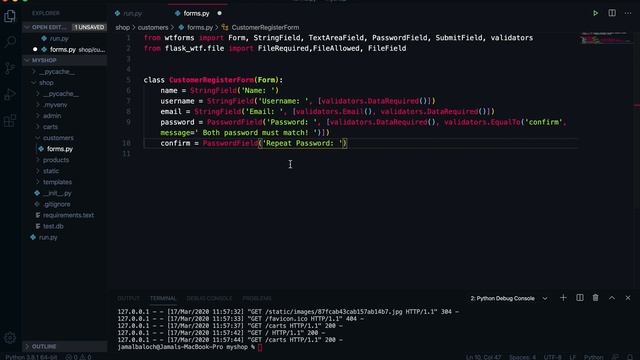Screen dimensions: 640x360
Task: Click the class CustomerRegisterForm name in code
Action: [x=211, y=80]
